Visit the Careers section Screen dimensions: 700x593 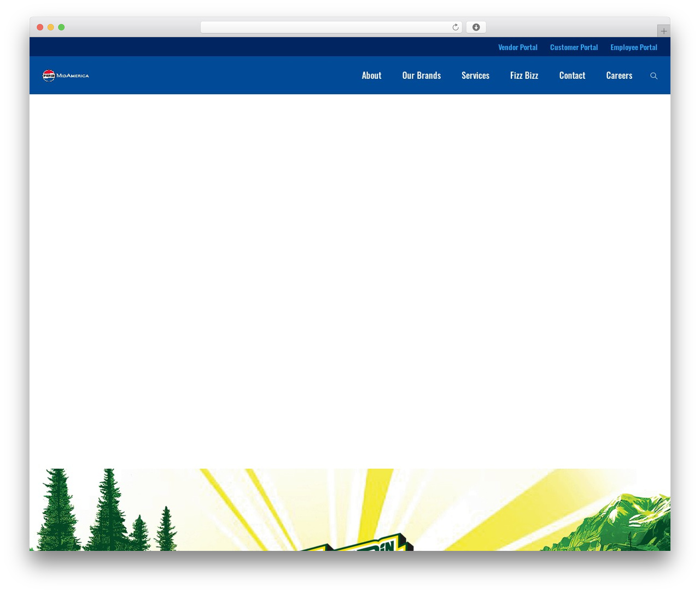(x=619, y=75)
